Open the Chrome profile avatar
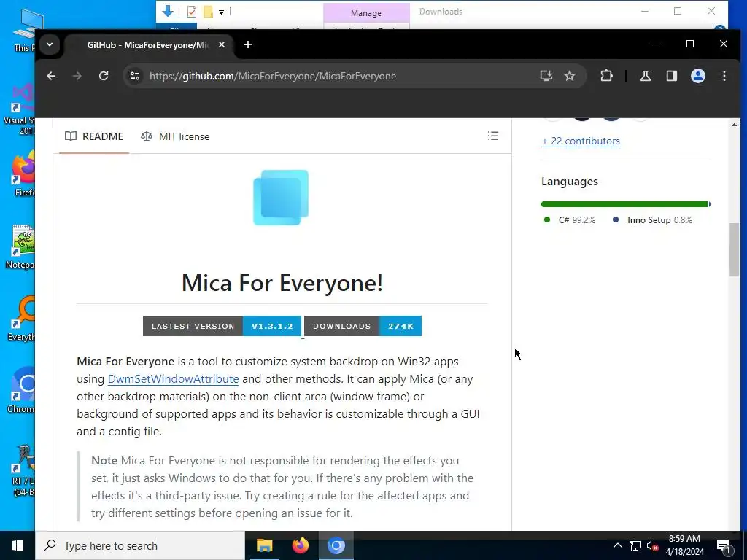This screenshot has width=747, height=560. click(x=698, y=76)
